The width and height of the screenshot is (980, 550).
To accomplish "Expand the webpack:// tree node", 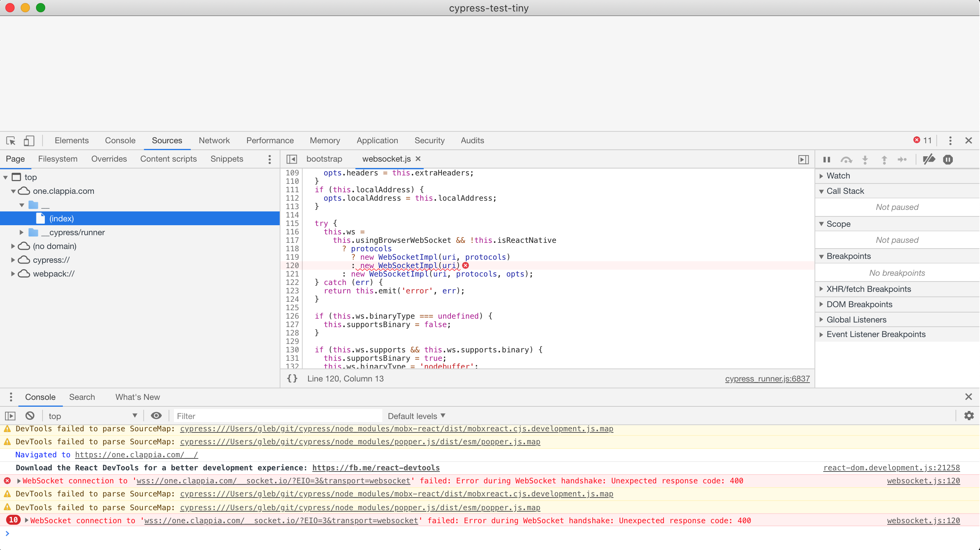I will coord(12,273).
